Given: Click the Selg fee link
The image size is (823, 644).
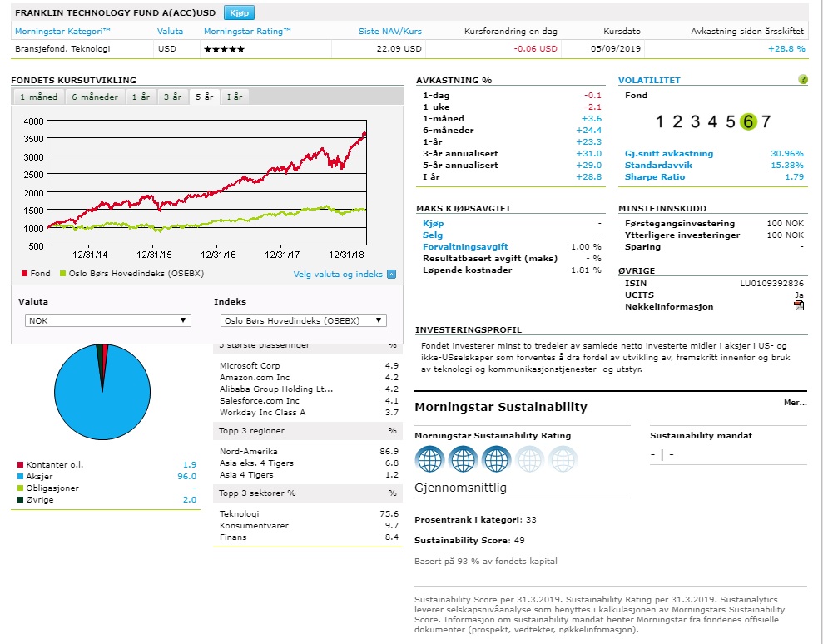Looking at the screenshot, I should pos(433,235).
